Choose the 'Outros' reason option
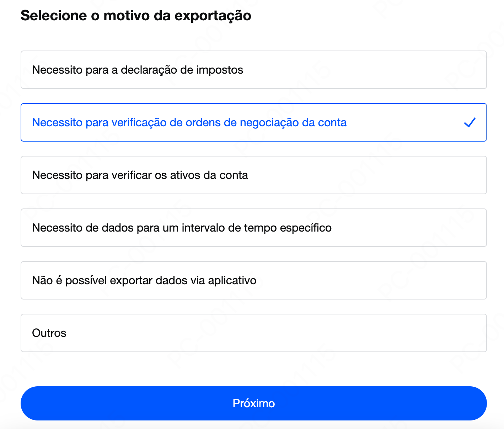 click(x=253, y=333)
